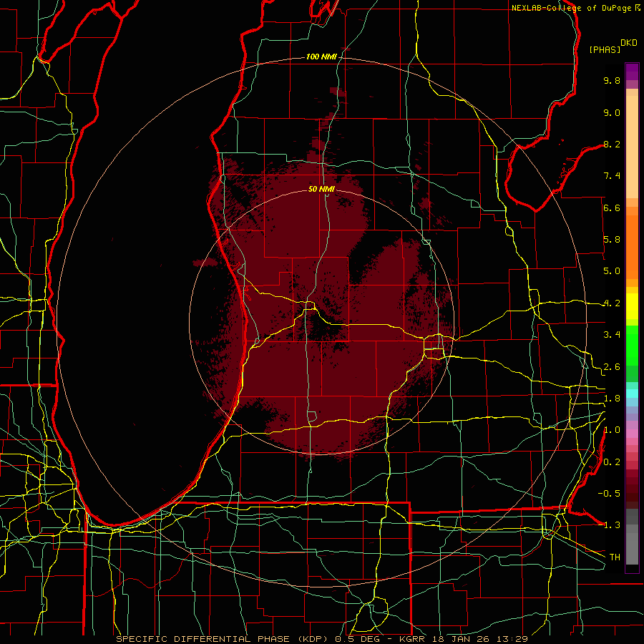The height and width of the screenshot is (644, 644).
Task: Click the 9.0 value on the color scale
Action: (x=612, y=113)
